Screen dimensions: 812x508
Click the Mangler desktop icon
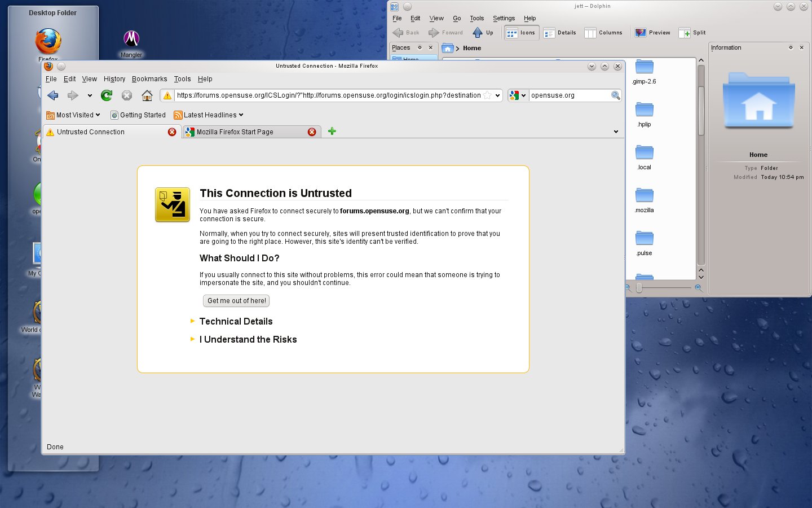[x=131, y=38]
